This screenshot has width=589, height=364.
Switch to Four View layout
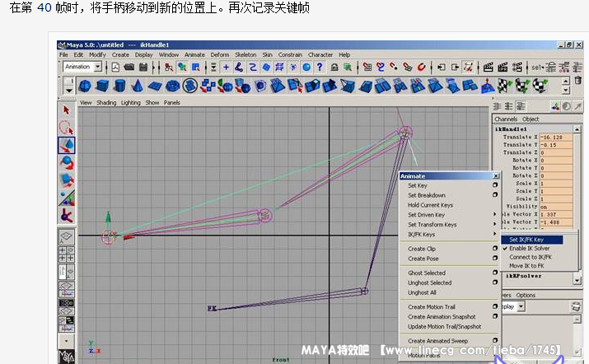tap(67, 254)
